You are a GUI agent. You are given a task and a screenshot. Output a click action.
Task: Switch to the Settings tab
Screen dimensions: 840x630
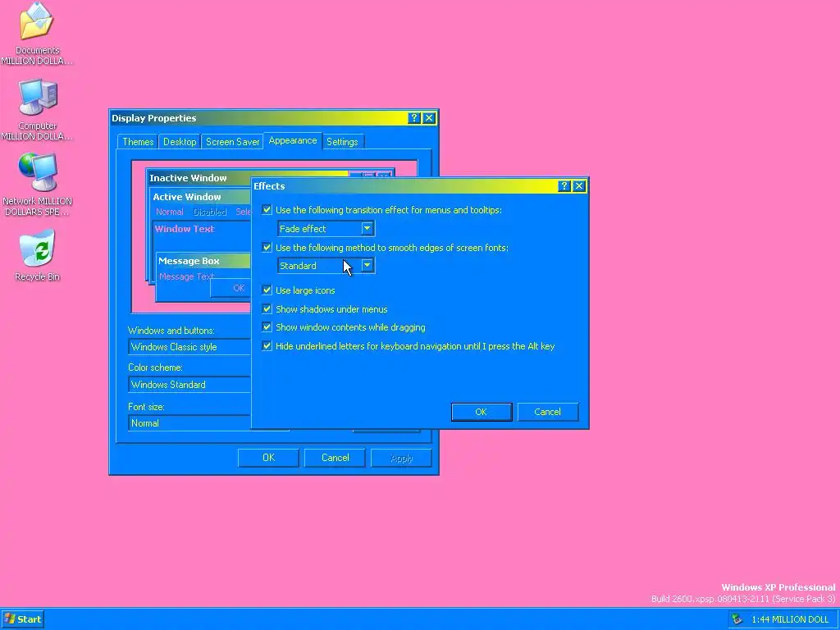[x=342, y=142]
